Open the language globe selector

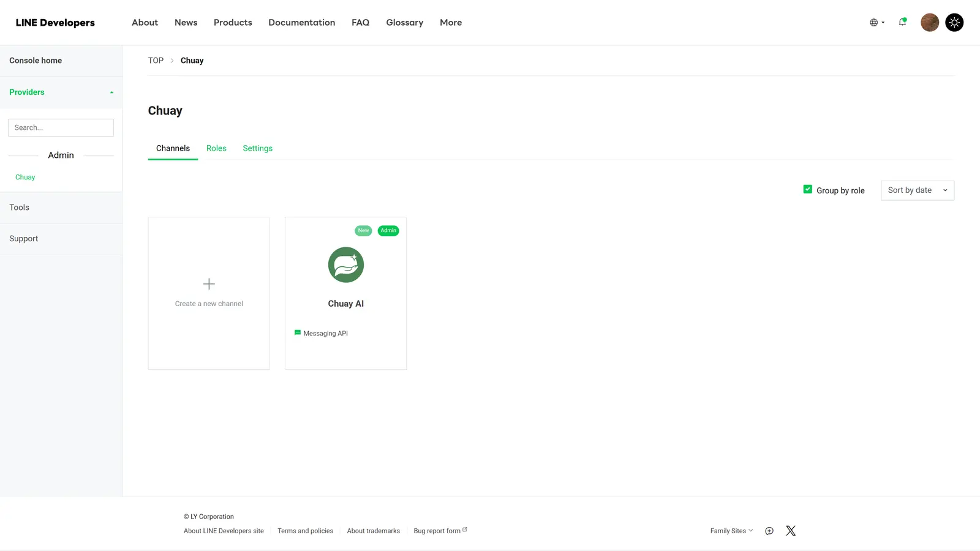877,23
